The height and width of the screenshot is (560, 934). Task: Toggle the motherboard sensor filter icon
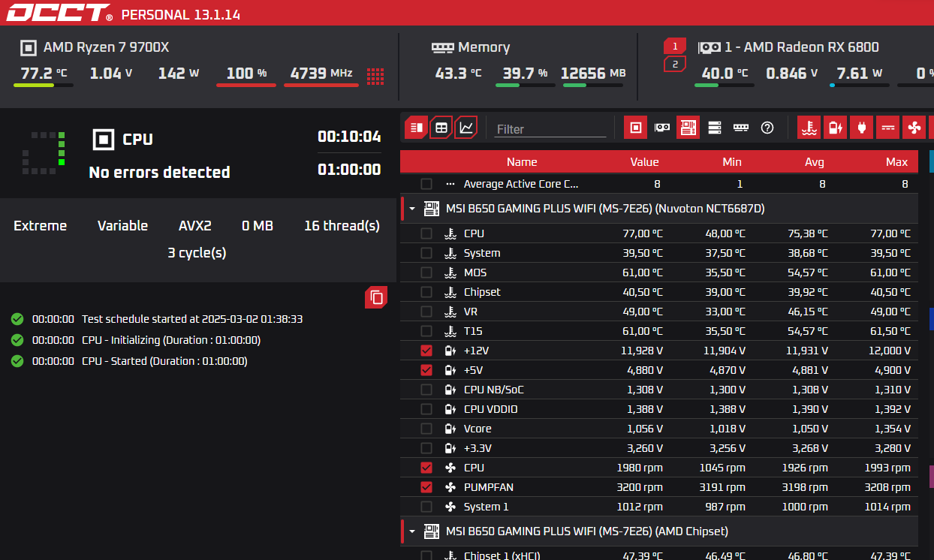tap(688, 128)
